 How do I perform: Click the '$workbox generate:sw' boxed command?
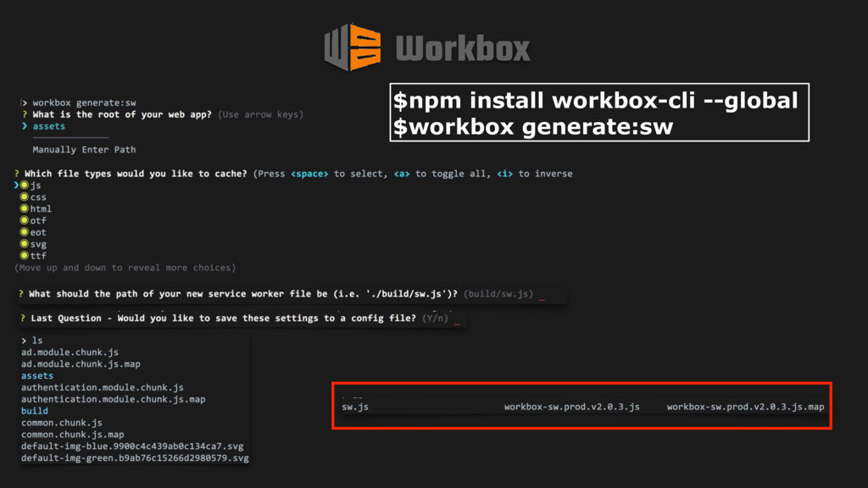click(x=533, y=127)
